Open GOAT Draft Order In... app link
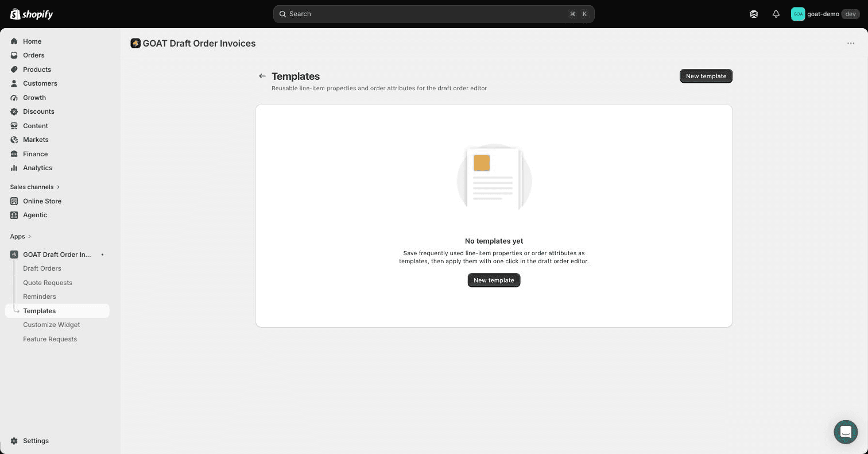 tap(57, 255)
